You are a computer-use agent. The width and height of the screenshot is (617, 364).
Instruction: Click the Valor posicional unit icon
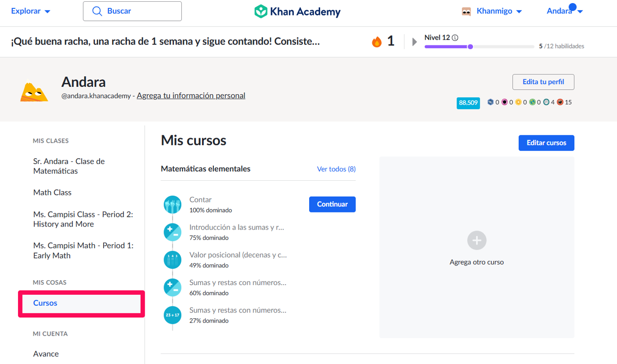point(172,260)
